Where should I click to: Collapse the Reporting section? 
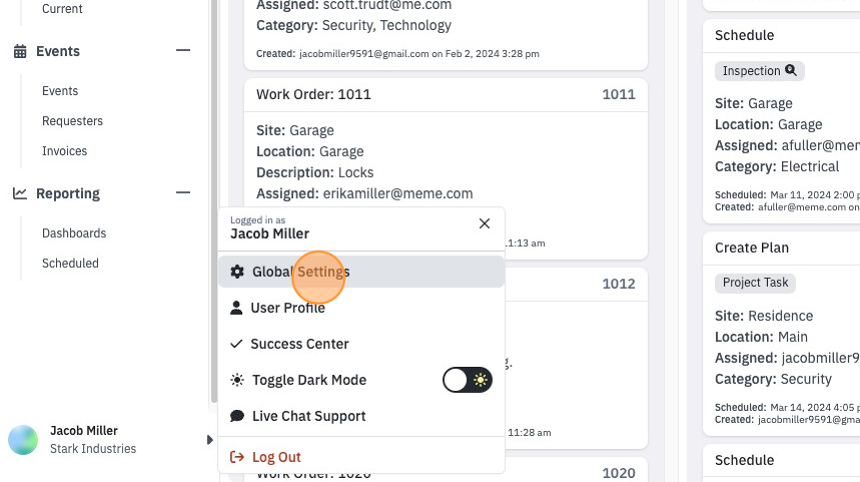(183, 193)
